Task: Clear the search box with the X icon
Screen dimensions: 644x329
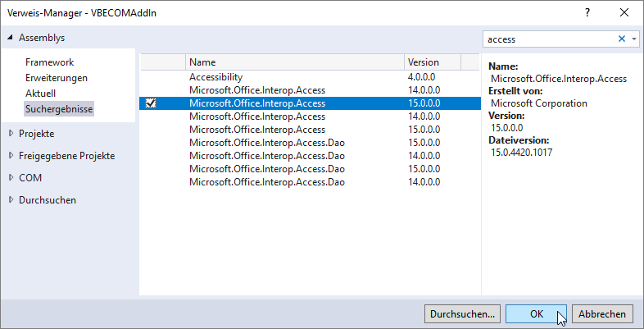Action: pyautogui.click(x=622, y=39)
